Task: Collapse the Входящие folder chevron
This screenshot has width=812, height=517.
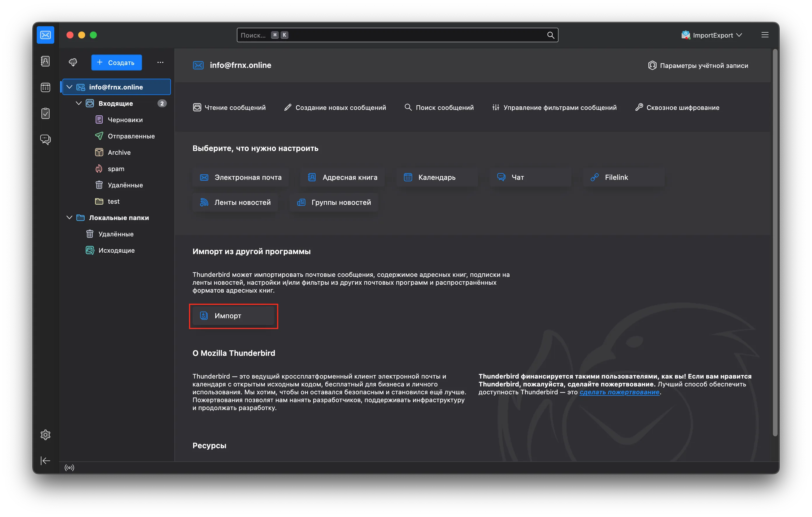Action: 78,103
